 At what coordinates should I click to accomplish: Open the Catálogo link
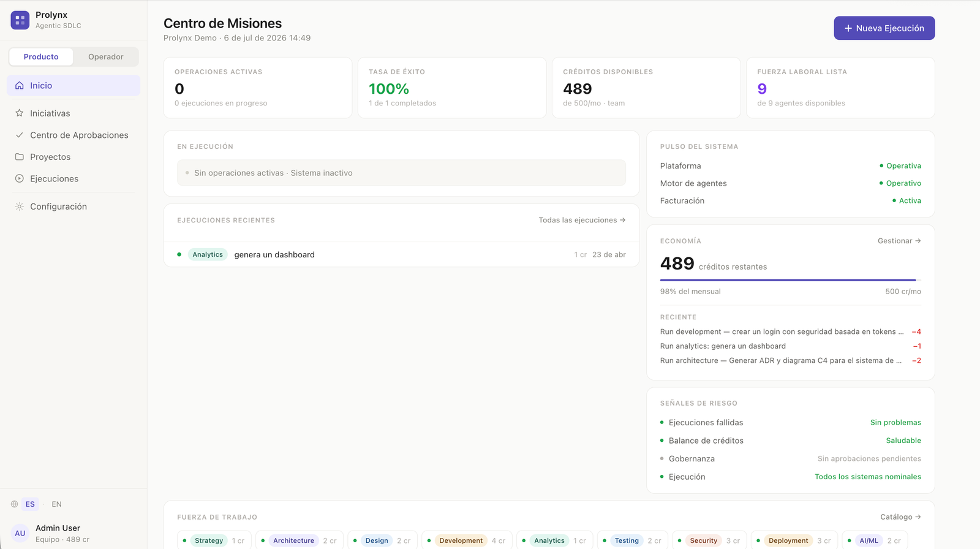[900, 517]
